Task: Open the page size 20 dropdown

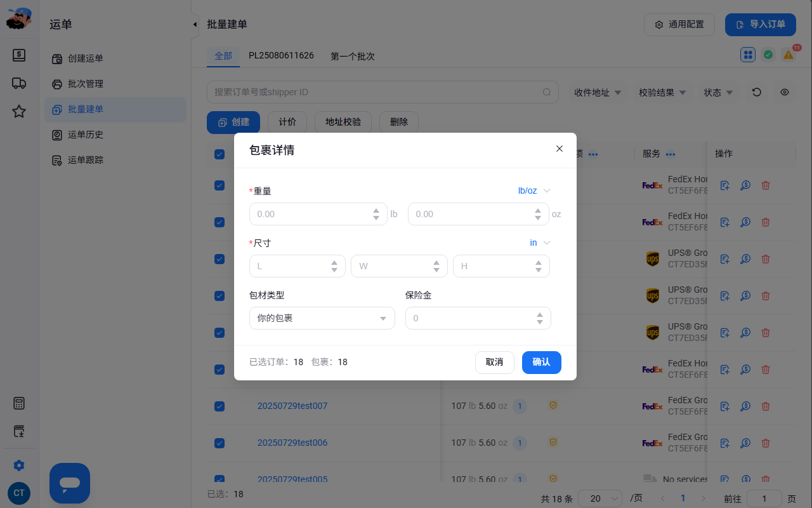Action: [601, 498]
